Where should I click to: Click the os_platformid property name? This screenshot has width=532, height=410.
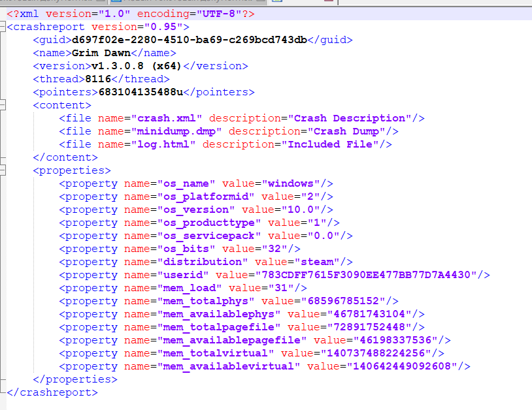click(x=206, y=197)
